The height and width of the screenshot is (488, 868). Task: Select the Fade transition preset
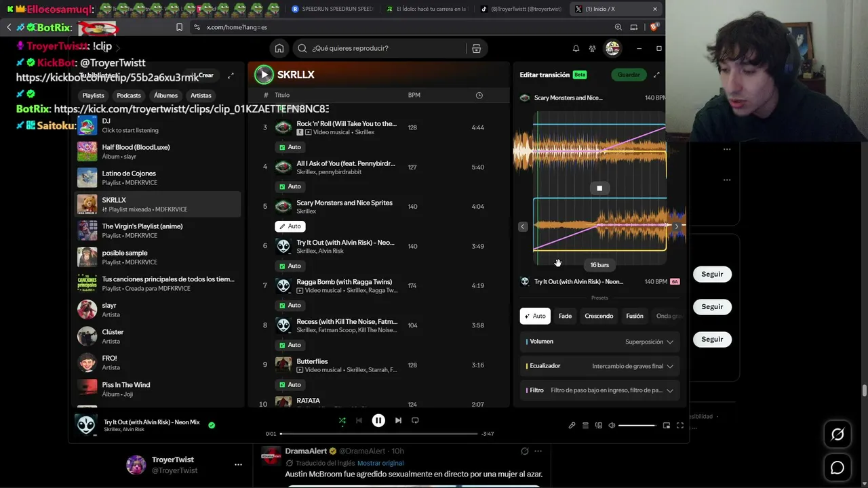pos(565,316)
